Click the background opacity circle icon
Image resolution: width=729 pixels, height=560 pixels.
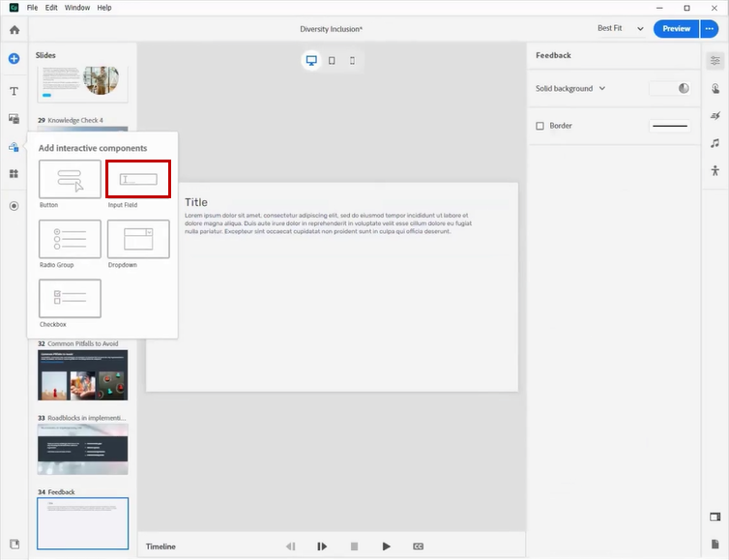pos(684,88)
